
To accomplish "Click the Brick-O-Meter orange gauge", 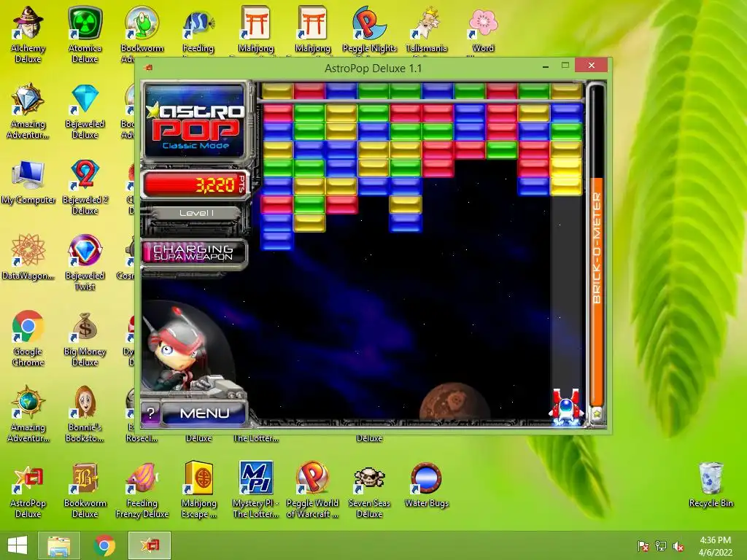I will pyautogui.click(x=597, y=290).
